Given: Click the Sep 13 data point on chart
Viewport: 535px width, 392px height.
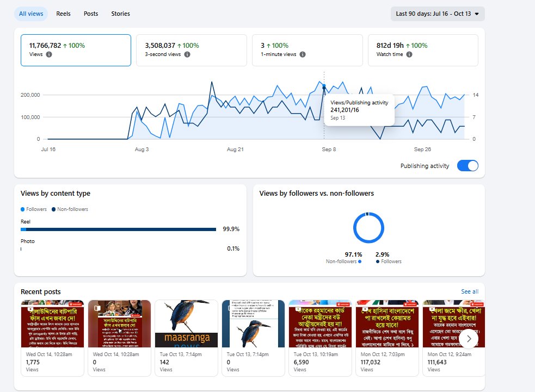Looking at the screenshot, I should tap(324, 86).
